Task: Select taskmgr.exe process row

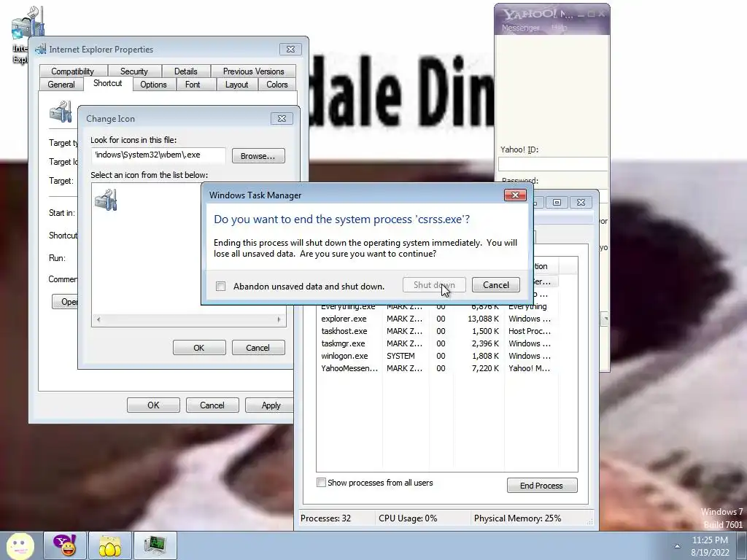Action: coord(436,343)
